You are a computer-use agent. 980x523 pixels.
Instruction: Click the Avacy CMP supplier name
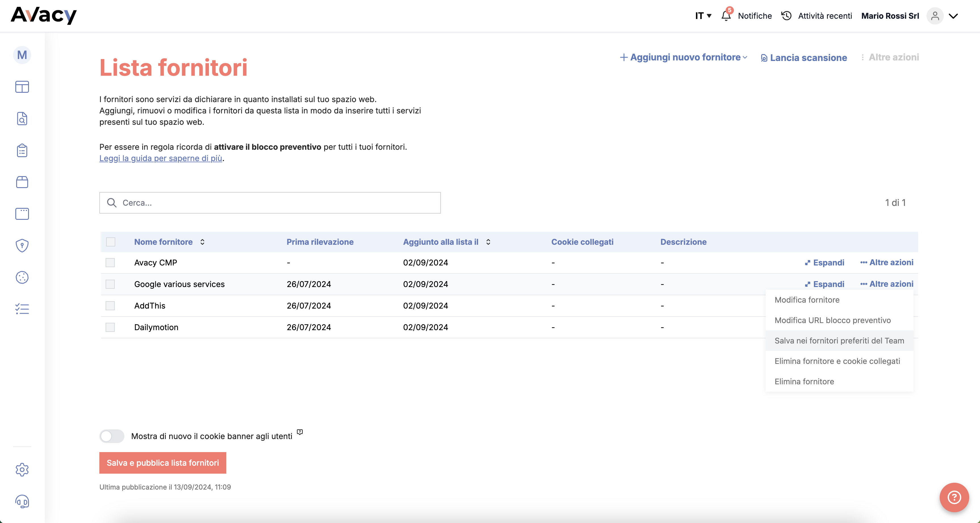[x=156, y=263]
